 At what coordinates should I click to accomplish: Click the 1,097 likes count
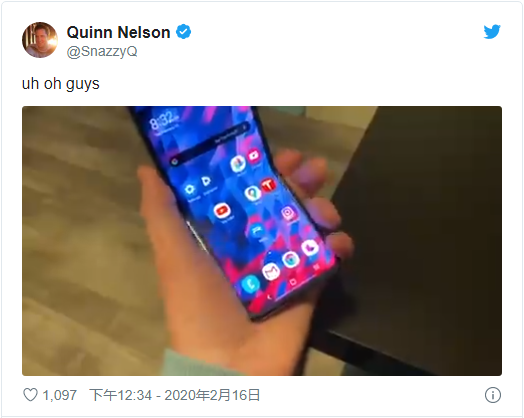coord(59,395)
